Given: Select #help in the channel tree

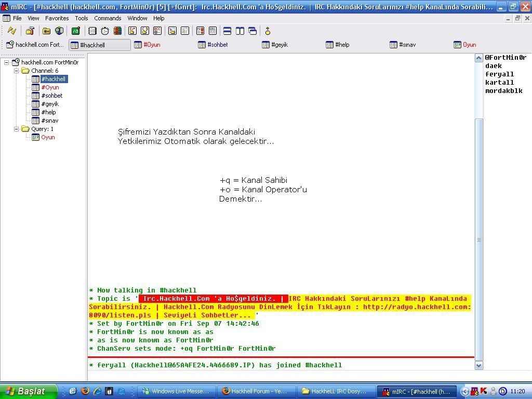Looking at the screenshot, I should point(48,112).
